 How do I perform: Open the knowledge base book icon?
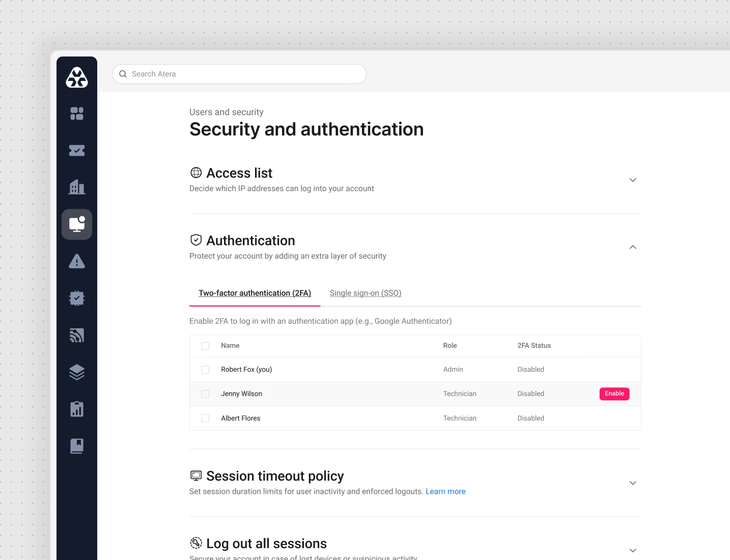point(77,446)
